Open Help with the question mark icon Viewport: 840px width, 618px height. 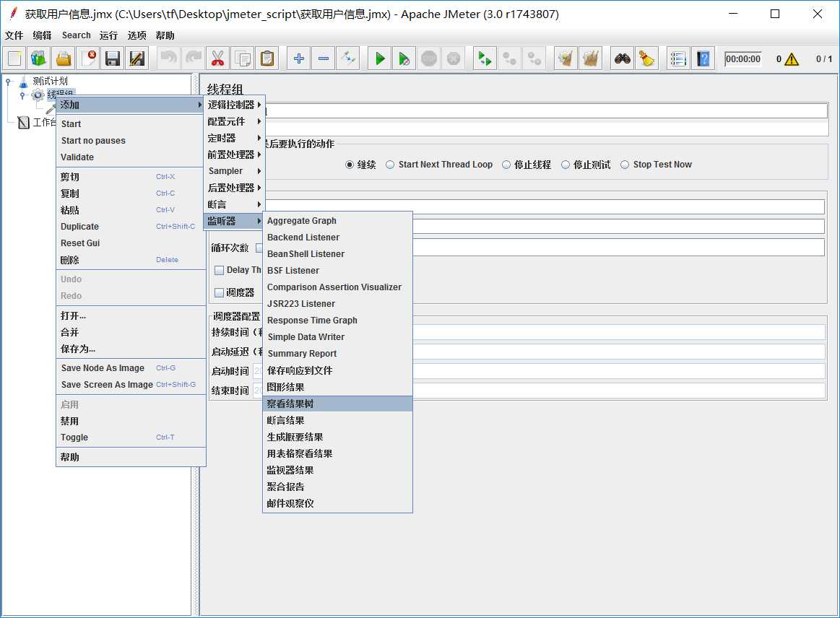coord(703,58)
